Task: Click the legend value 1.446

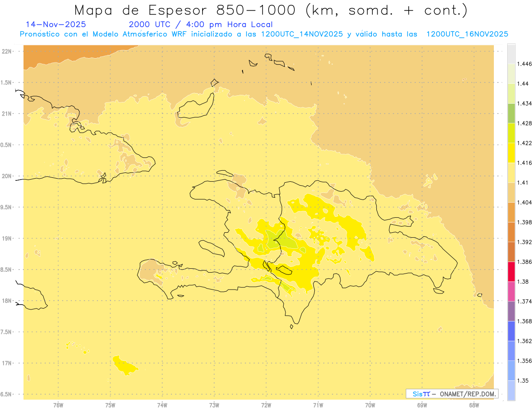Action: pos(525,64)
